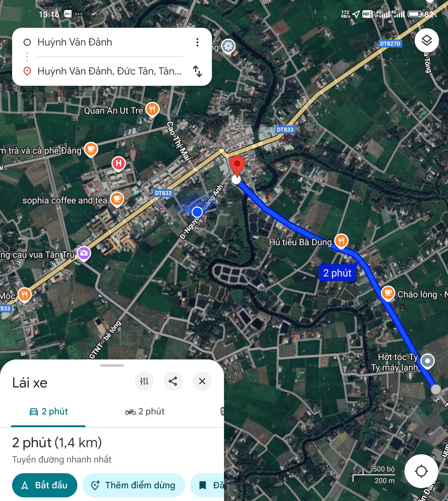The height and width of the screenshot is (501, 448).
Task: Switch to motorbike 2 phút tab
Action: coord(145,411)
